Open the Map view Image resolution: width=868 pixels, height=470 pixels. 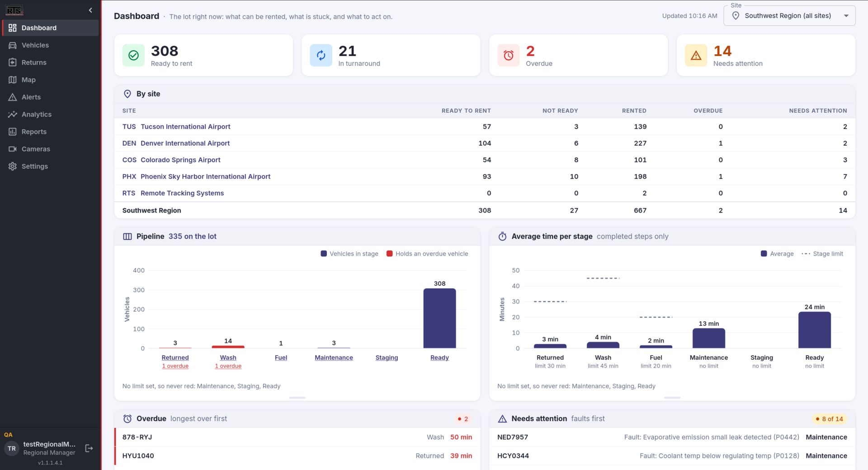50,80
